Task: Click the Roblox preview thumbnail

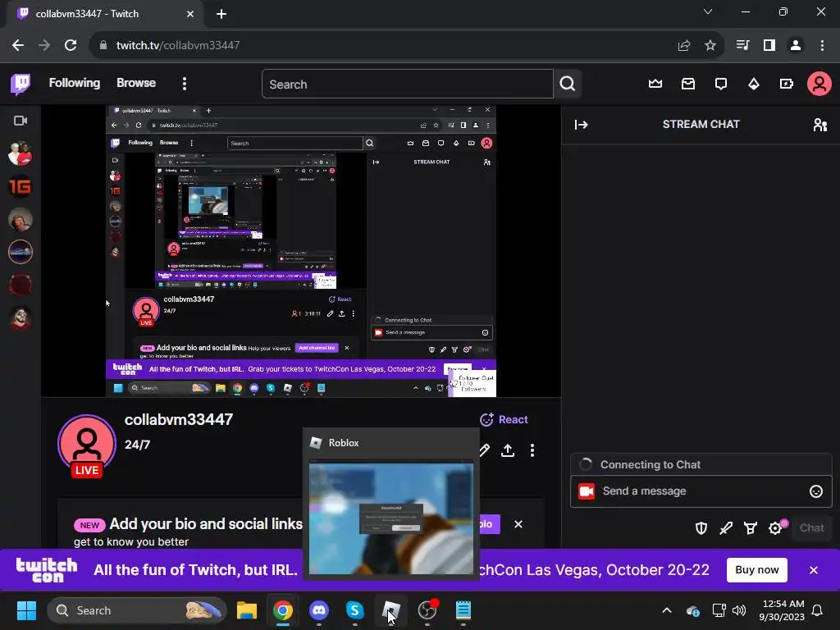Action: 391,517
